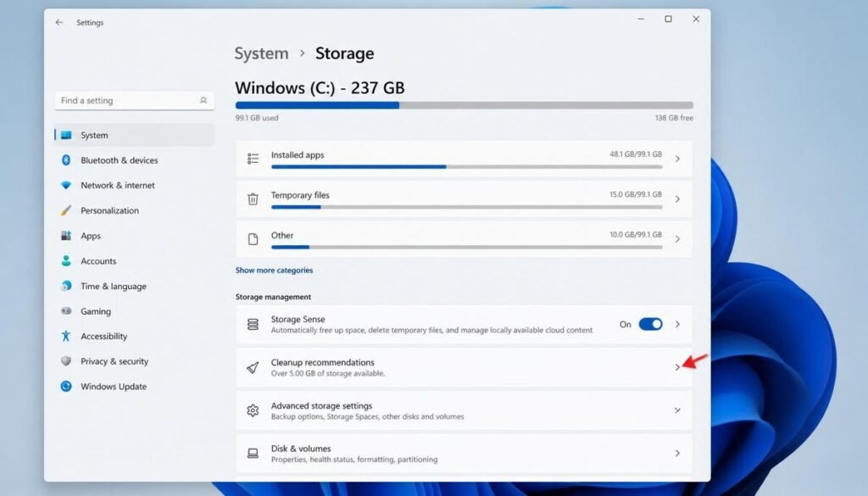Click the Installed apps list icon
This screenshot has height=496, width=868.
253,159
